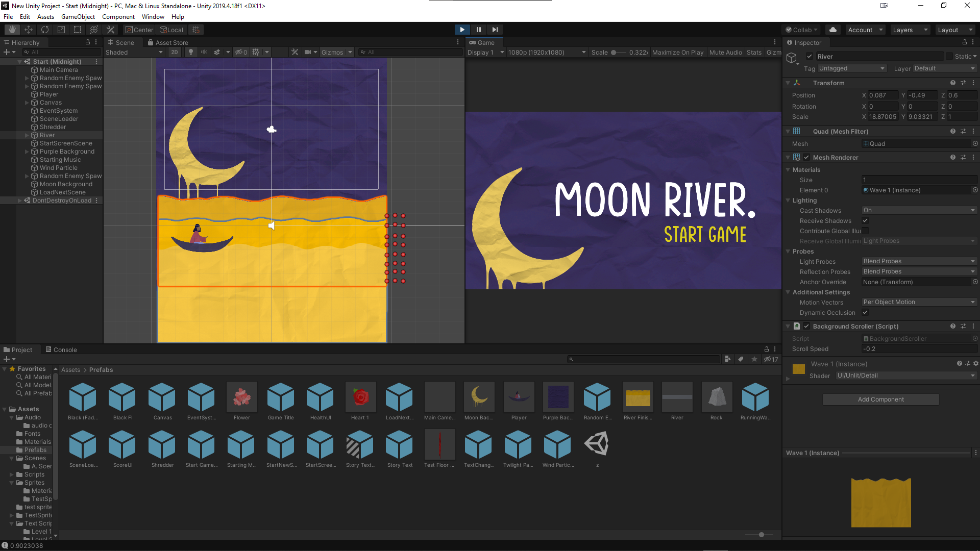Select the Move tool
Image resolution: width=980 pixels, height=551 pixels.
[29, 30]
